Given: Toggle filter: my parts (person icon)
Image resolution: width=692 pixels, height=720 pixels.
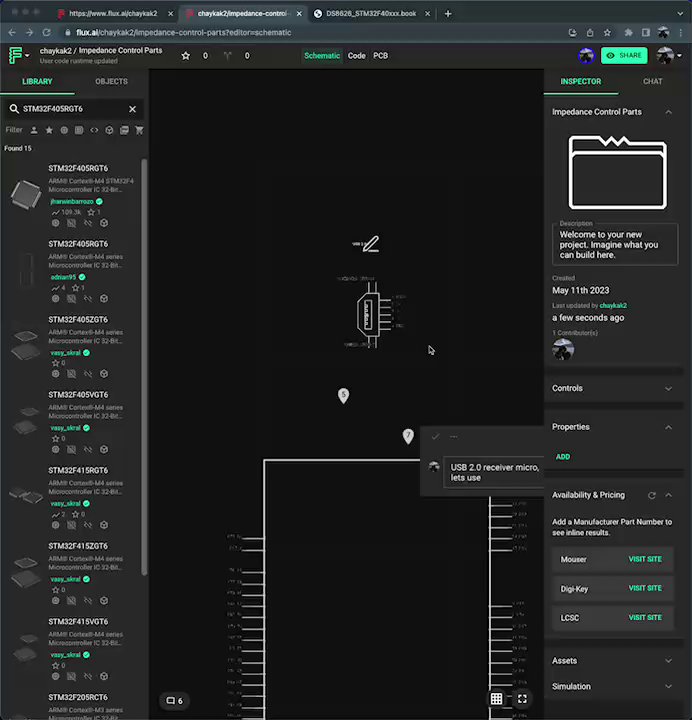Looking at the screenshot, I should tap(34, 130).
